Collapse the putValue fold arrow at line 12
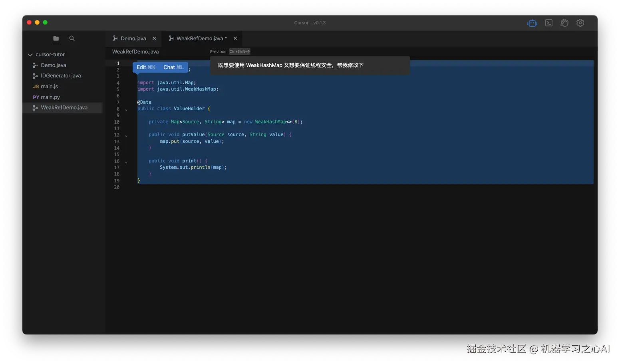Viewport: 620px width, 364px height. [x=126, y=135]
